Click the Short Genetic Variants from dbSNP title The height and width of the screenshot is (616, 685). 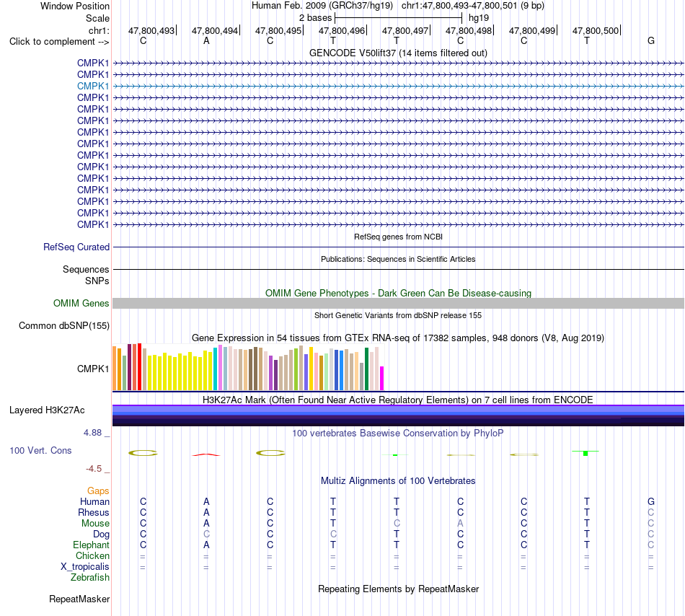398,315
